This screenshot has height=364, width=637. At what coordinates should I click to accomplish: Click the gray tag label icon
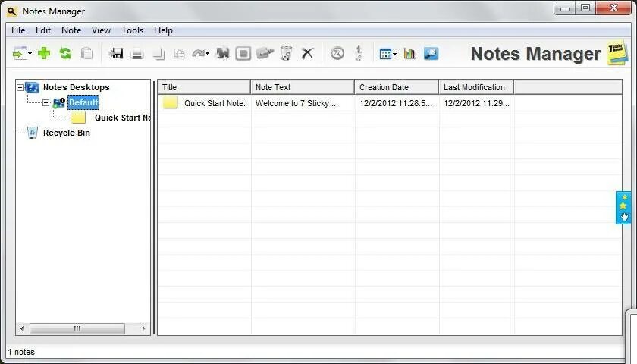pyautogui.click(x=265, y=53)
